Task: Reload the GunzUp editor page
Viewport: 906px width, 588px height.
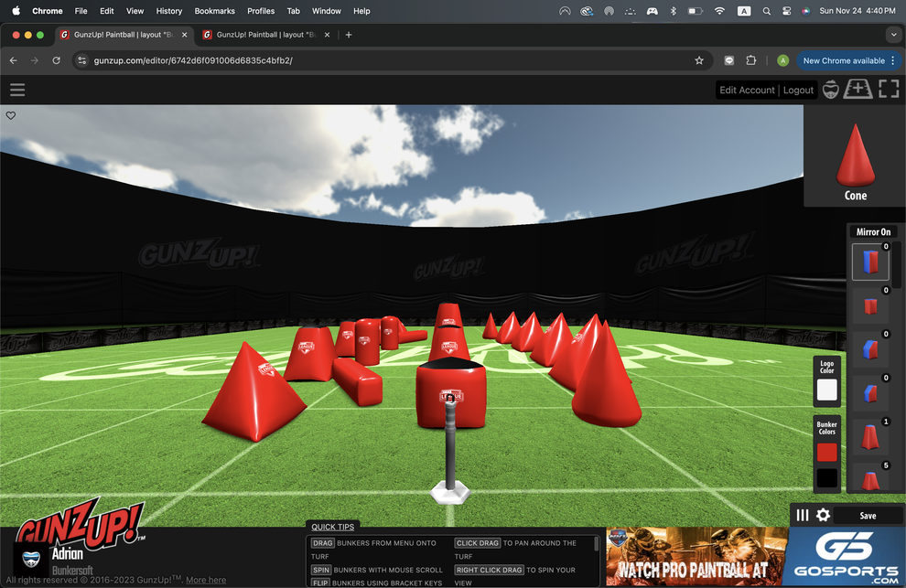Action: coord(56,60)
